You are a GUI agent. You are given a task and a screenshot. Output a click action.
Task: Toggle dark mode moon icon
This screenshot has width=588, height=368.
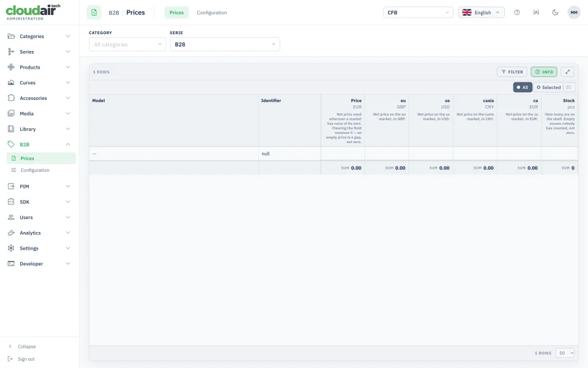(555, 12)
